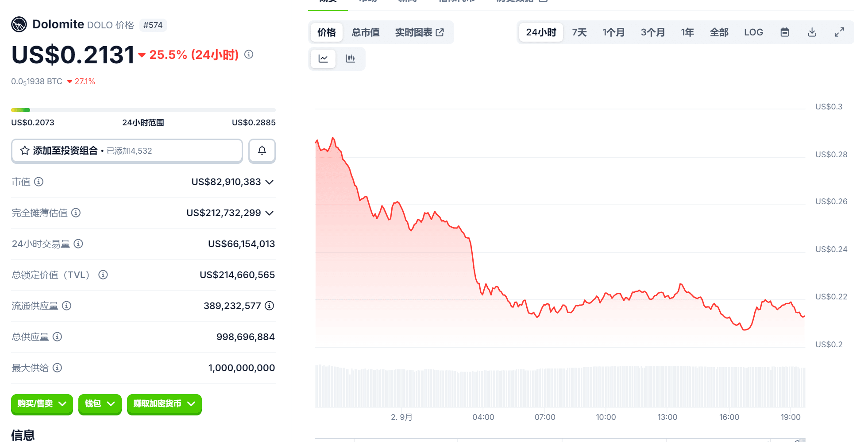Select the 1个月 time range
Screen dimensions: 868x442
(613, 32)
